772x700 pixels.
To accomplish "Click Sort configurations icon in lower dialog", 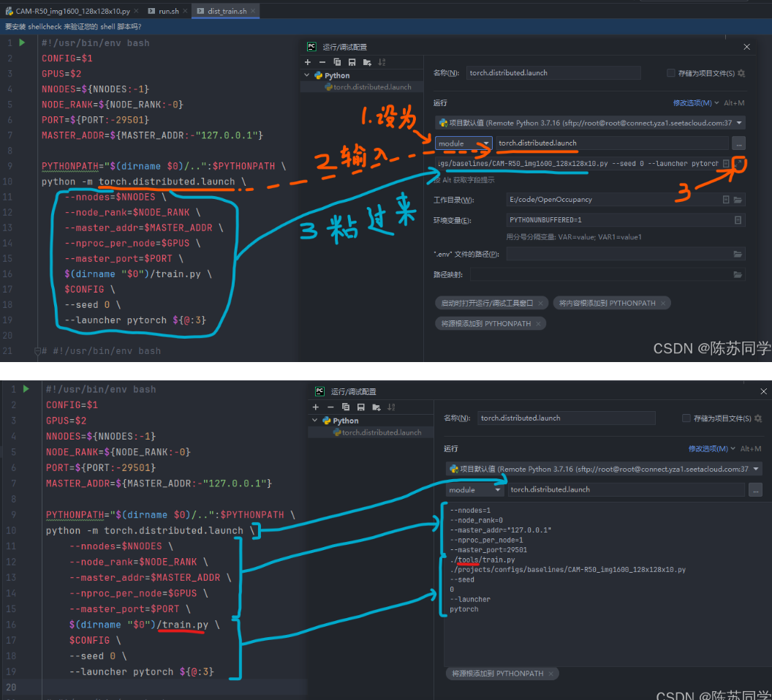I will click(x=391, y=407).
